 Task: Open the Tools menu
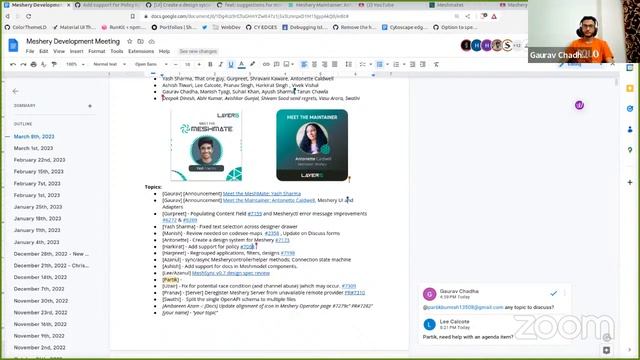coord(117,51)
